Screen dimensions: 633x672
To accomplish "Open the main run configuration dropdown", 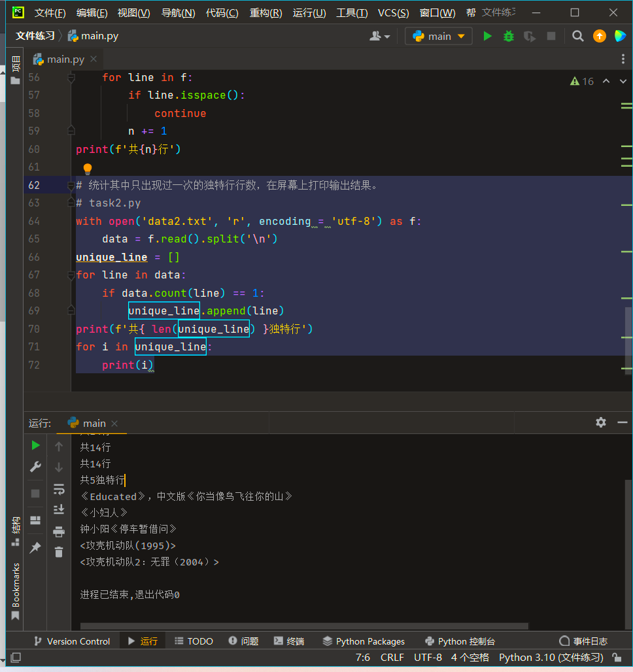I will (x=438, y=36).
